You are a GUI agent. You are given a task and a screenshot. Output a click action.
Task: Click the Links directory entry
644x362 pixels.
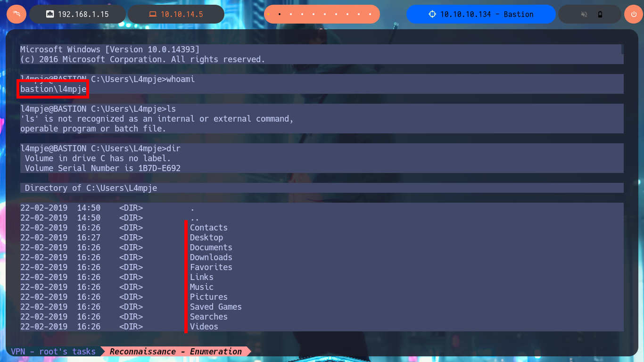pyautogui.click(x=202, y=277)
